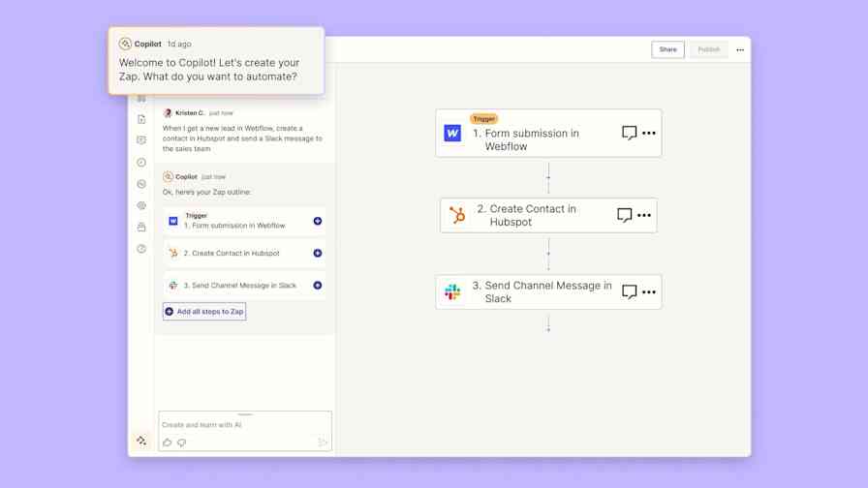This screenshot has width=868, height=488.
Task: Click Kristen C. avatar in chat
Action: tap(168, 113)
